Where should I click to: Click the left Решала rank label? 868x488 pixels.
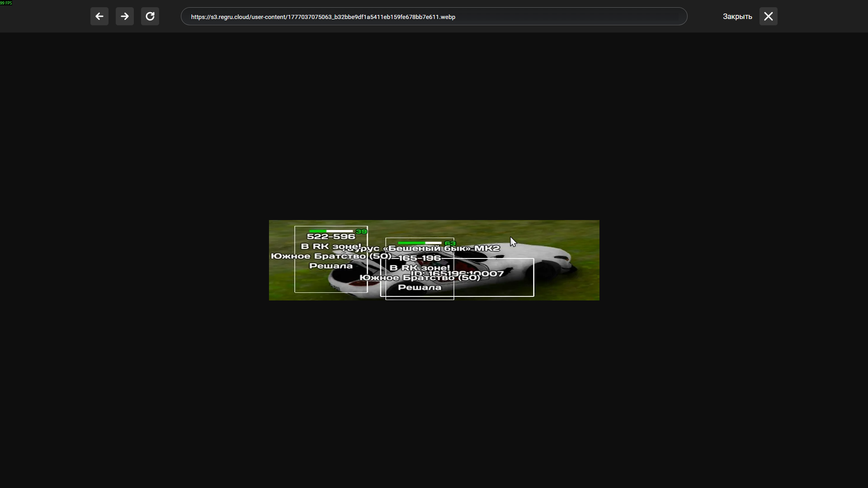[x=331, y=266]
